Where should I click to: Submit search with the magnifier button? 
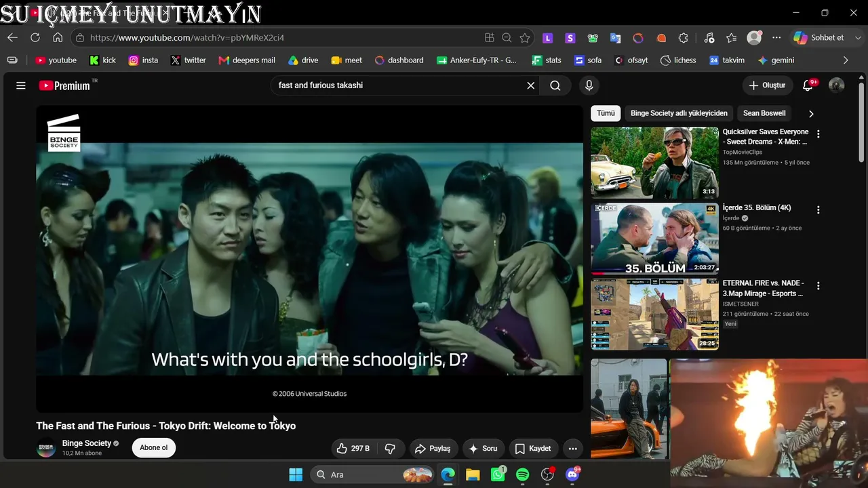tap(555, 85)
